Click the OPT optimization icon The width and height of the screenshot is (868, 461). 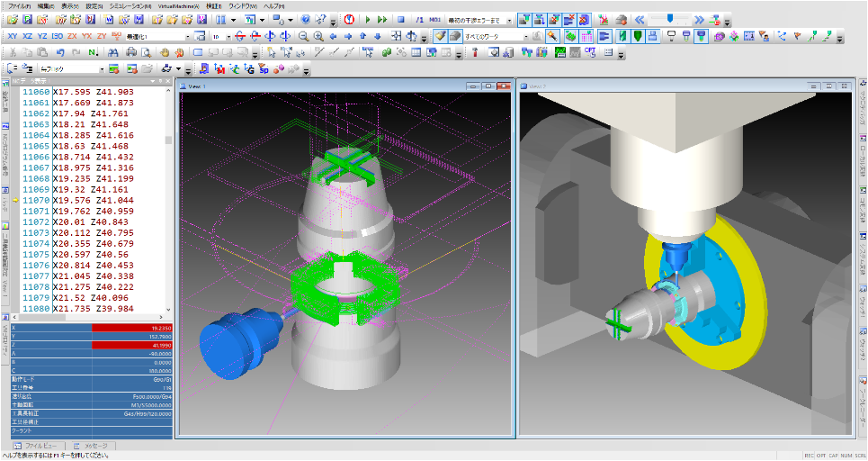(x=590, y=52)
